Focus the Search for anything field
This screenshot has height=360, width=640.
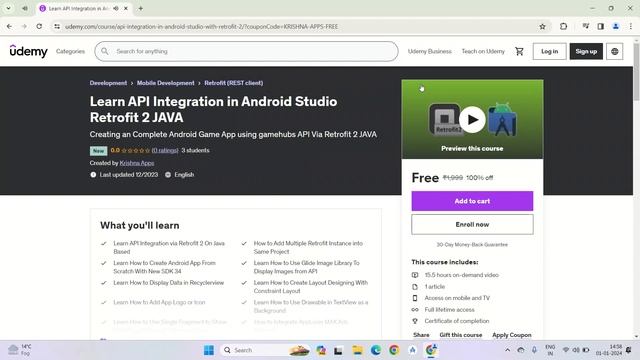[x=247, y=51]
